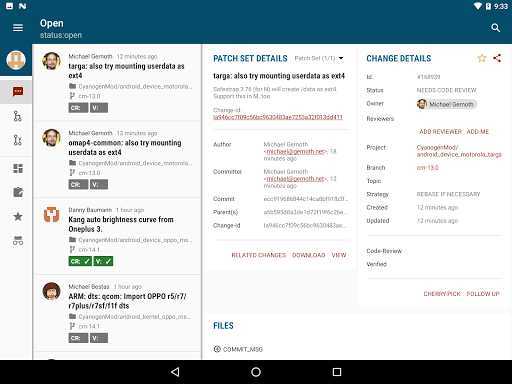Open the Change-Id hash link
Screen dimensions: 512x384
(x=278, y=117)
